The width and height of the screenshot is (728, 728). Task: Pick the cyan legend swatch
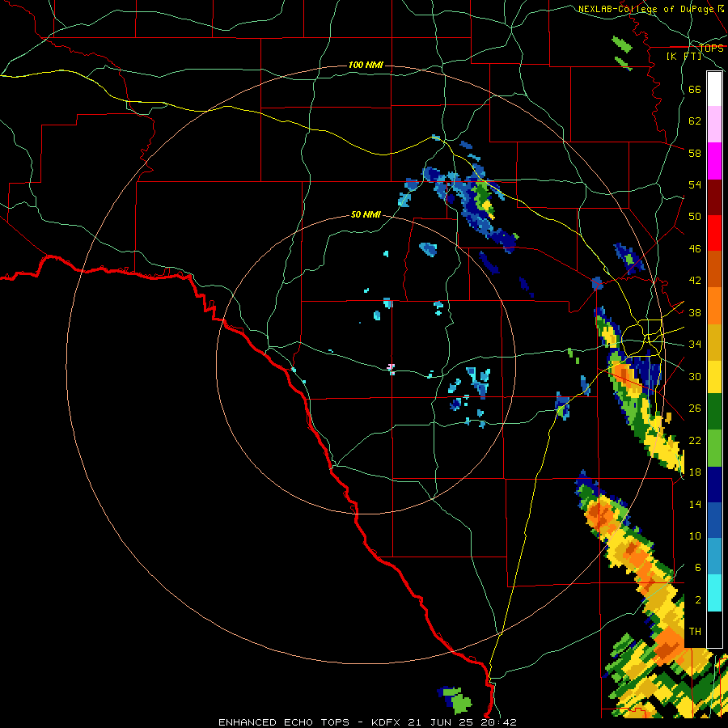point(714,593)
